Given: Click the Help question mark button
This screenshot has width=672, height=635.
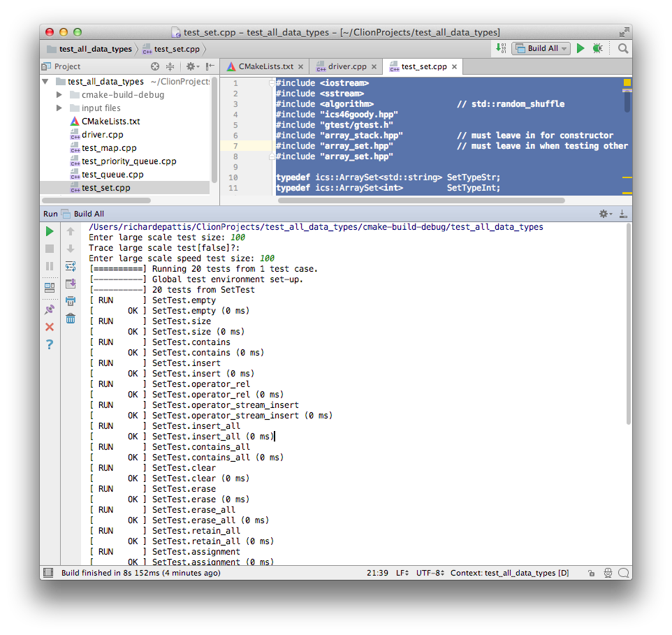Looking at the screenshot, I should point(50,342).
